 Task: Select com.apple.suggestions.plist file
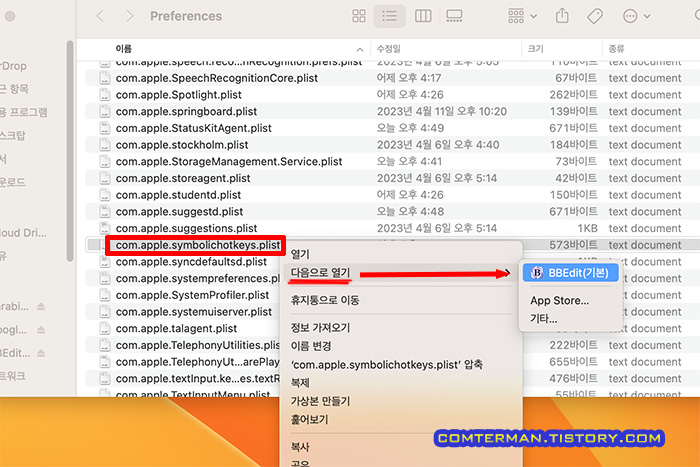pos(186,229)
